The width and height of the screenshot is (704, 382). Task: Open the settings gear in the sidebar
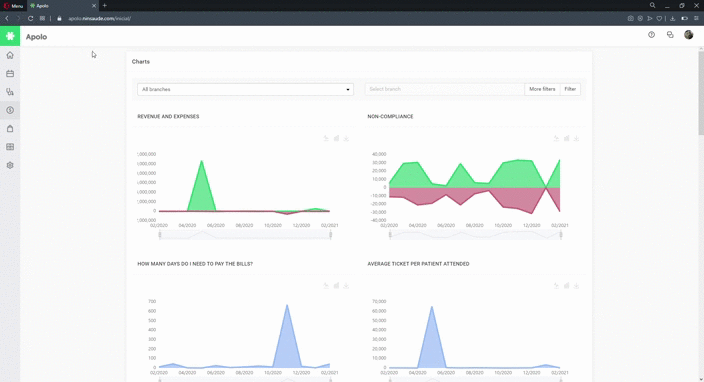click(10, 165)
